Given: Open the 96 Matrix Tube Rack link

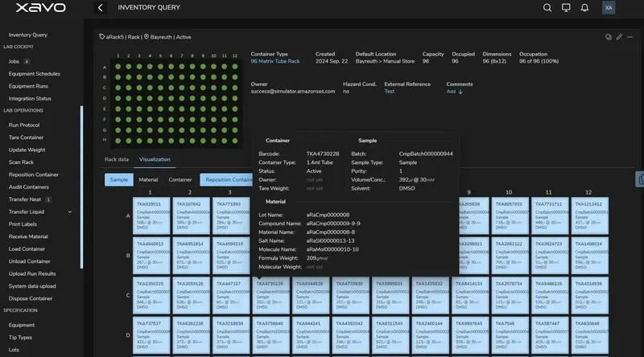Looking at the screenshot, I should coord(275,61).
